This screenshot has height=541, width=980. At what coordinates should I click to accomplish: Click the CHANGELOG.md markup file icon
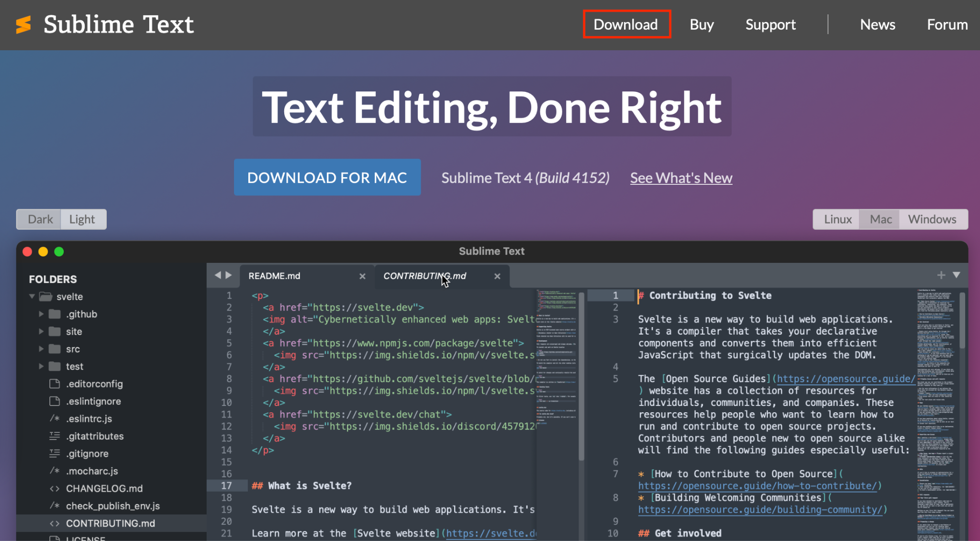coord(55,488)
